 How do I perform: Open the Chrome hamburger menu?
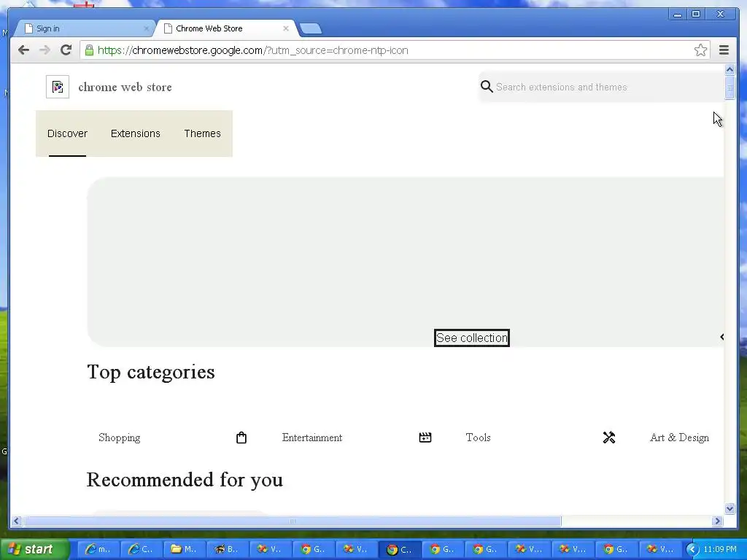pos(724,50)
